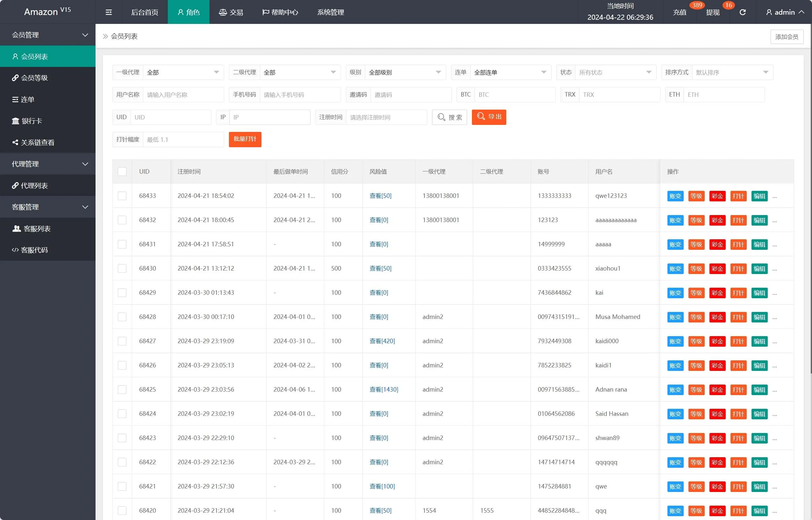812x520 pixels.
Task: Toggle the sidebar collapse hamburger icon
Action: (109, 12)
